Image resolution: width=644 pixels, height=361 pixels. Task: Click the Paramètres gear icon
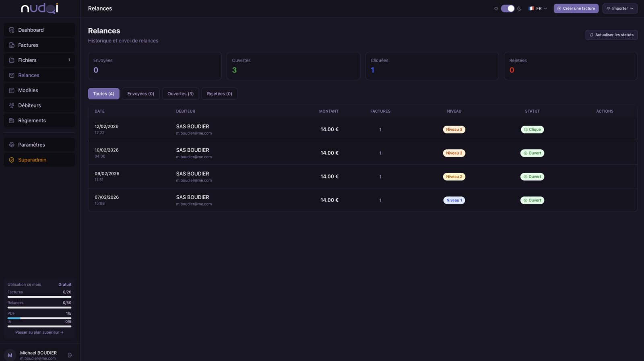[x=12, y=145]
